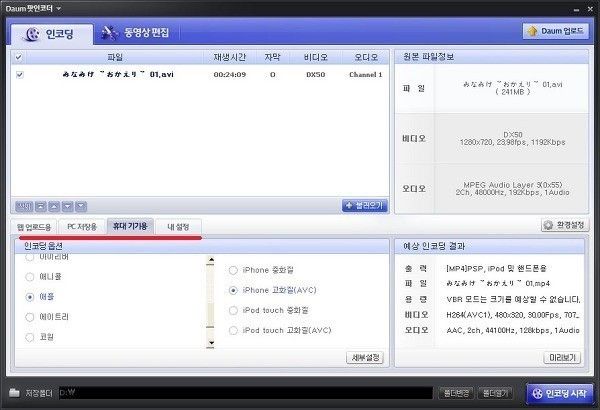The image size is (600, 410).
Task: Click the 00:24:09 duration cell
Action: (x=230, y=75)
